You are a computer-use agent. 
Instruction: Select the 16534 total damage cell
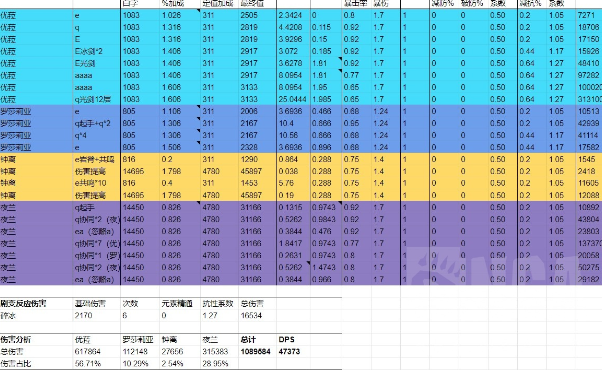point(257,315)
